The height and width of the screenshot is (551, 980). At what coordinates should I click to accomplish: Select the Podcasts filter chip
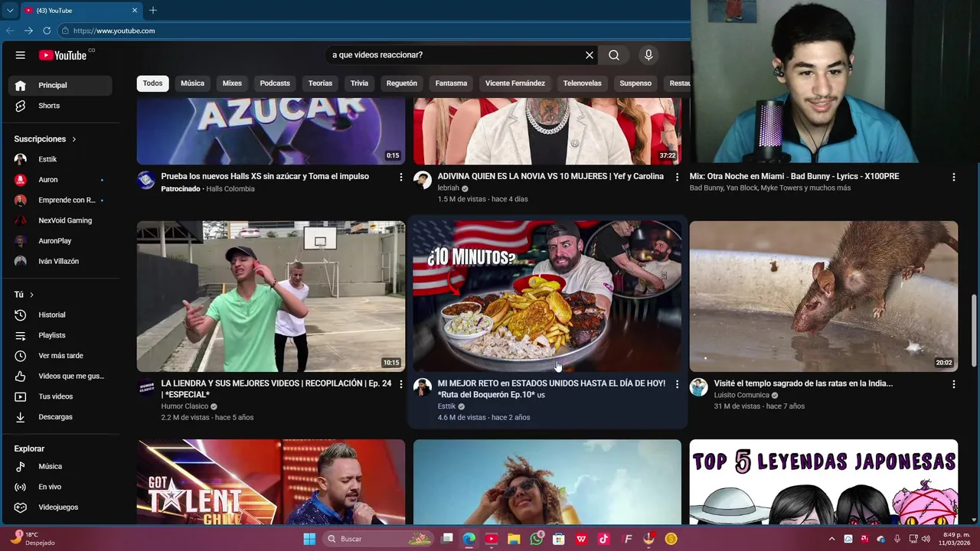pyautogui.click(x=275, y=83)
